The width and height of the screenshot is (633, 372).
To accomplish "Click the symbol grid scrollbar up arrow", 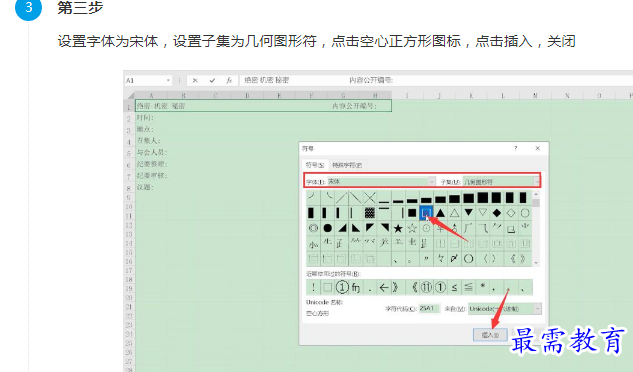I will click(x=536, y=194).
